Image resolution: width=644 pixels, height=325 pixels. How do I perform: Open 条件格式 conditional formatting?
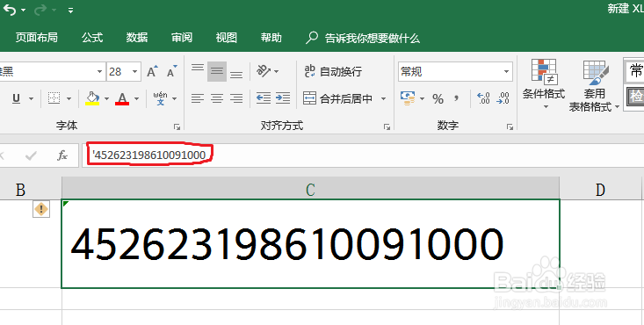(x=544, y=84)
